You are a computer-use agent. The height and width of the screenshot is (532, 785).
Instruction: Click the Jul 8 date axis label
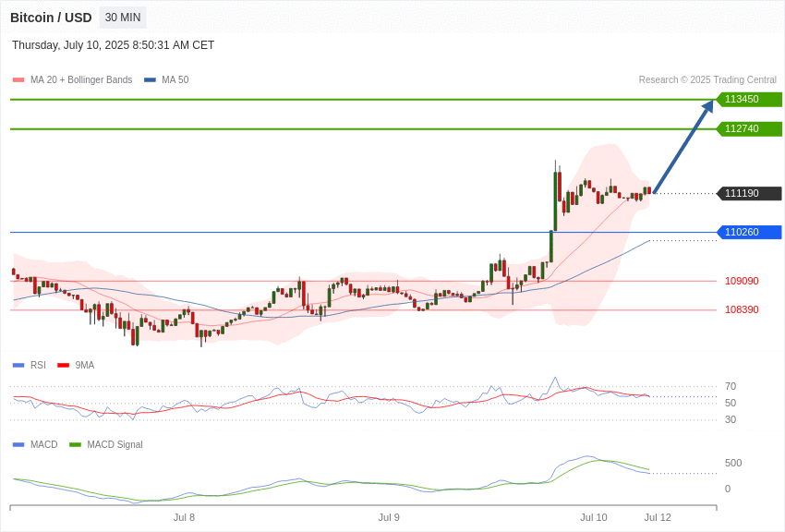[x=184, y=517]
